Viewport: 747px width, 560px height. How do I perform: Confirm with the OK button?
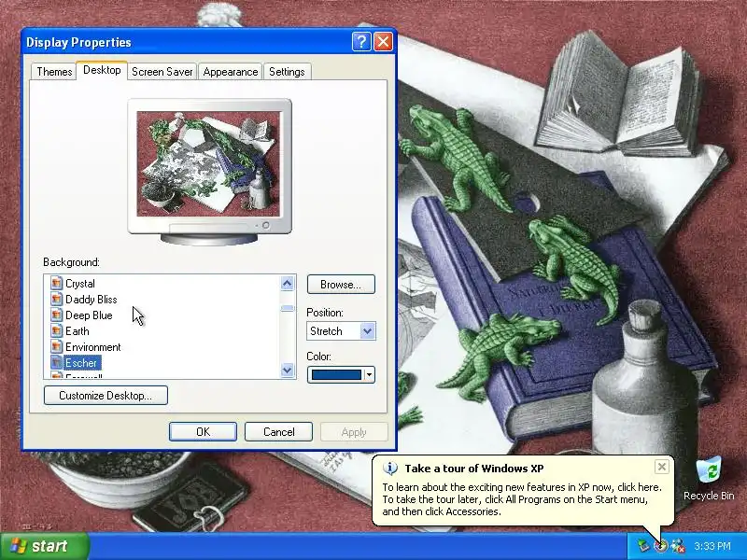(203, 432)
